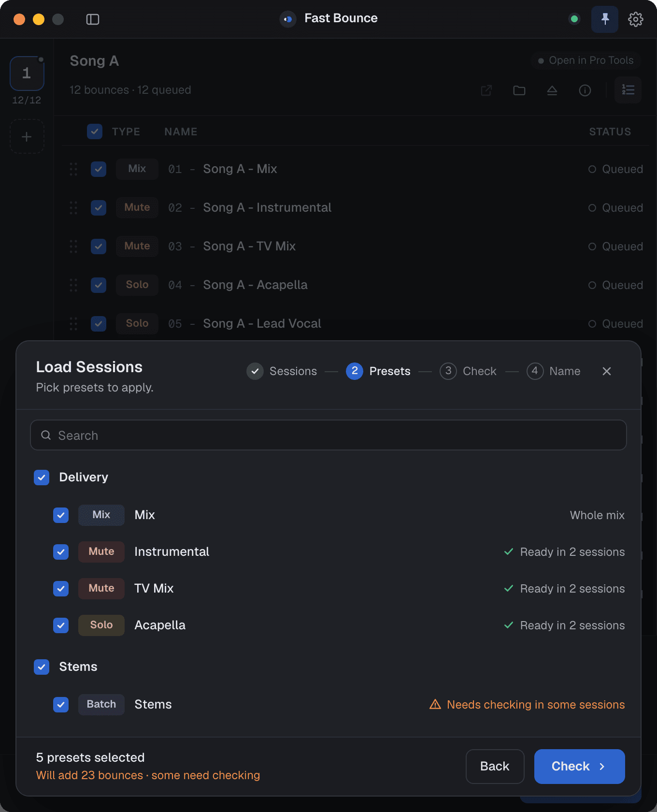Uncheck Song A - Instrumental bounce checkbox
Image resolution: width=657 pixels, height=812 pixels.
(x=99, y=208)
